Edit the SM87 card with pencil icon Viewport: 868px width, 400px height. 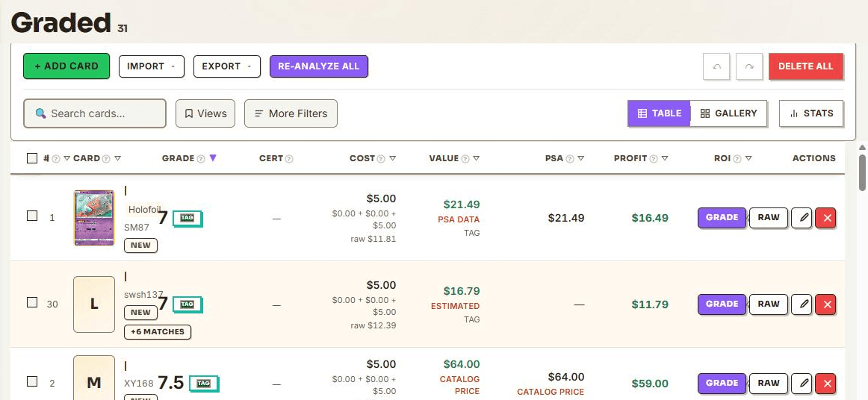[x=802, y=218]
